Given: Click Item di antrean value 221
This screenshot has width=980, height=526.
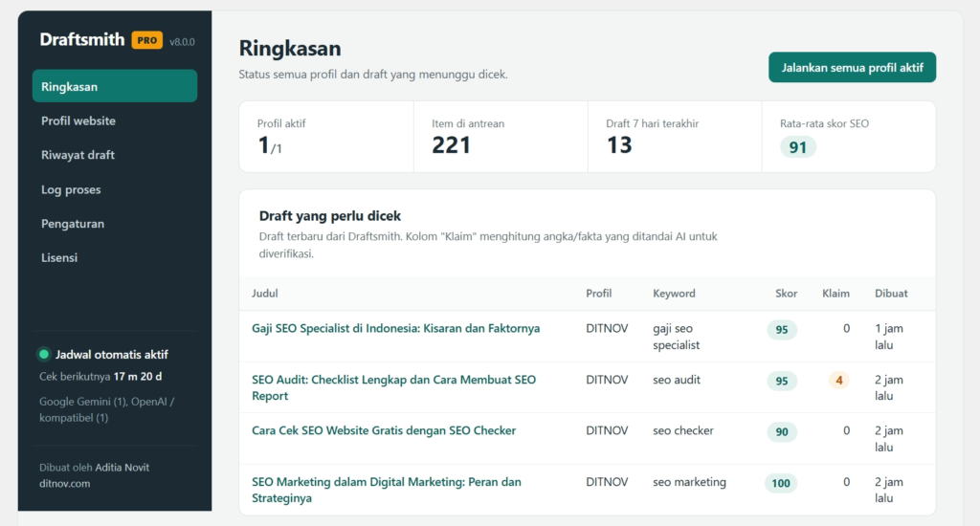Looking at the screenshot, I should [451, 145].
